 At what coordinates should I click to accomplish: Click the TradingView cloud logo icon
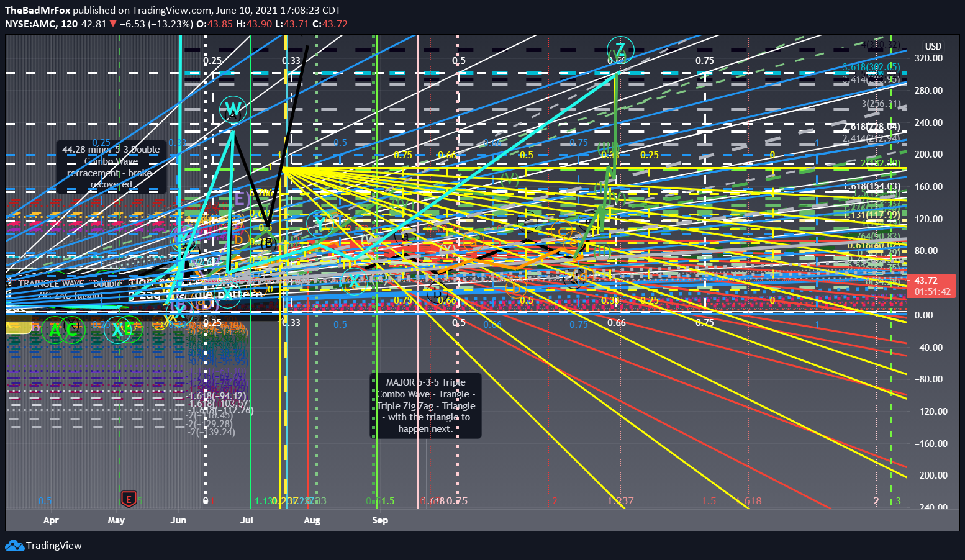[14, 546]
